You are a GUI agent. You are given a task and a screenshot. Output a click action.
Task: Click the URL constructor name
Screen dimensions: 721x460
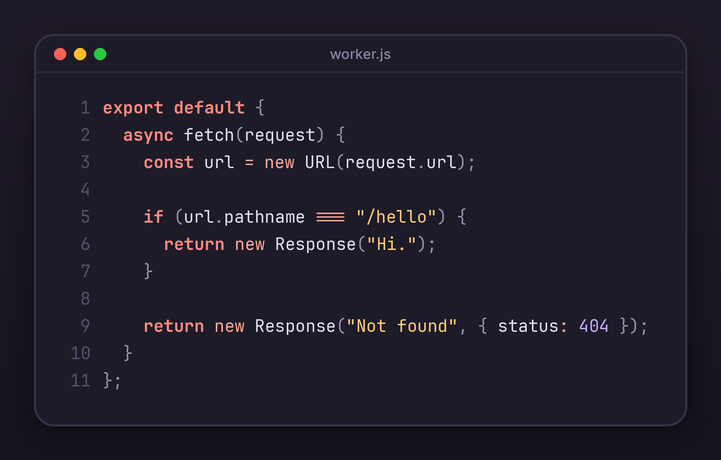320,162
